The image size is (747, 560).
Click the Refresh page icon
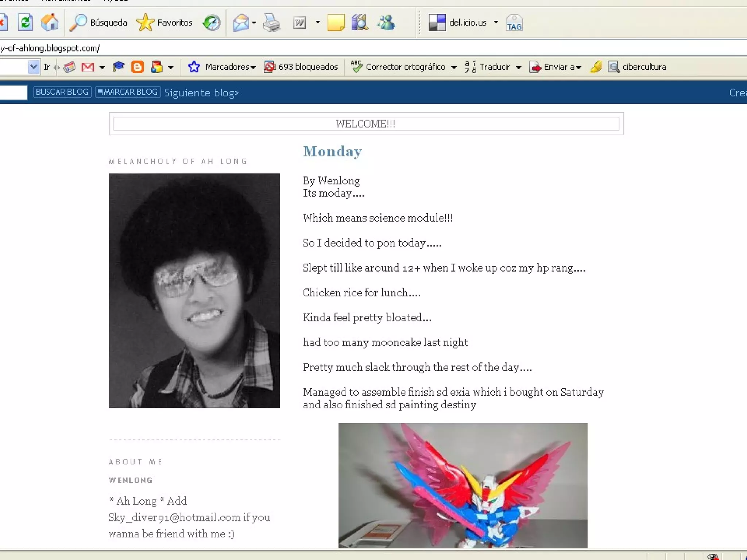(x=25, y=23)
